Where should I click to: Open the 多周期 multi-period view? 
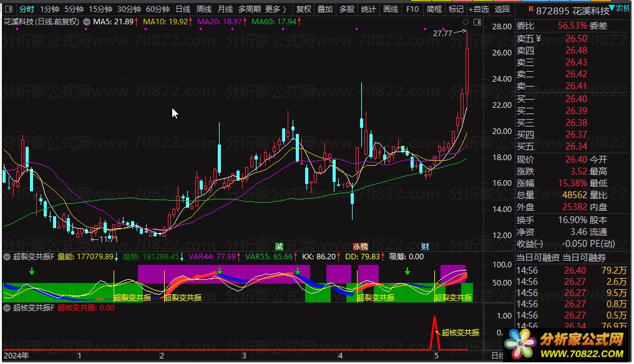click(250, 9)
